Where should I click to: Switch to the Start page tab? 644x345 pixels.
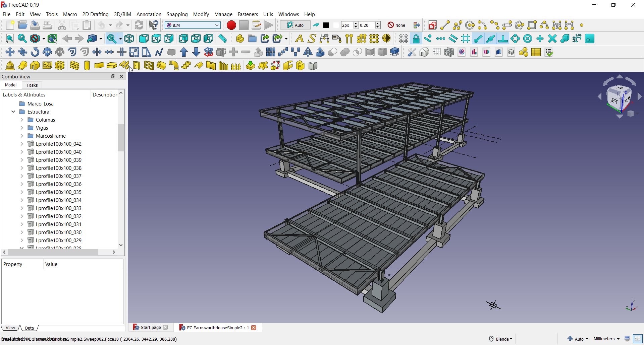[151, 328]
